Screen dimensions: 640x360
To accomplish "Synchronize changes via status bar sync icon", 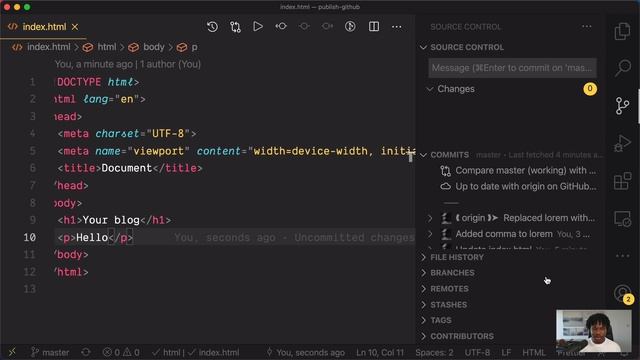I will [x=86, y=352].
